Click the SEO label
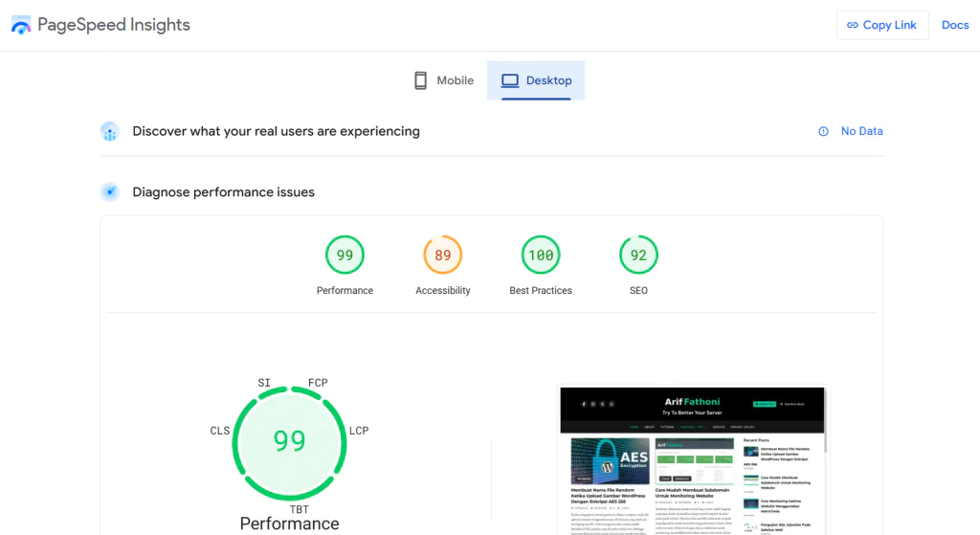This screenshot has height=535, width=980. pos(638,291)
